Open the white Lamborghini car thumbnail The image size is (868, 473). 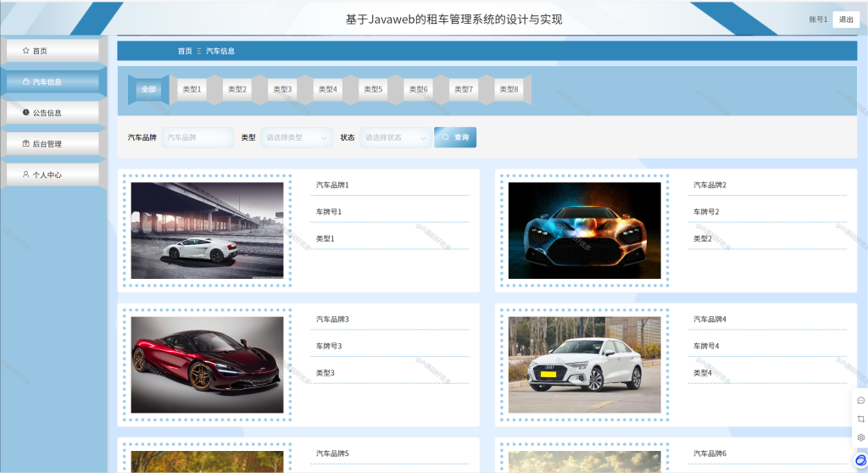pos(207,231)
